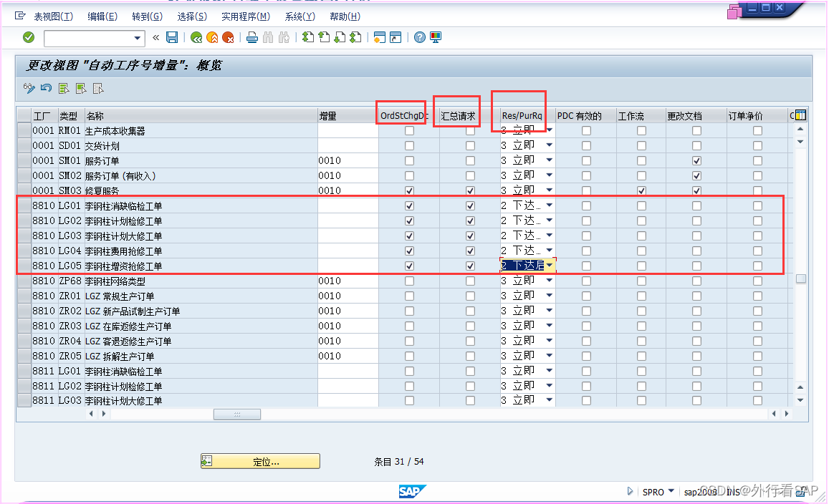Open Res/PurRq dropdown for 8810 LG01 row

(550, 205)
